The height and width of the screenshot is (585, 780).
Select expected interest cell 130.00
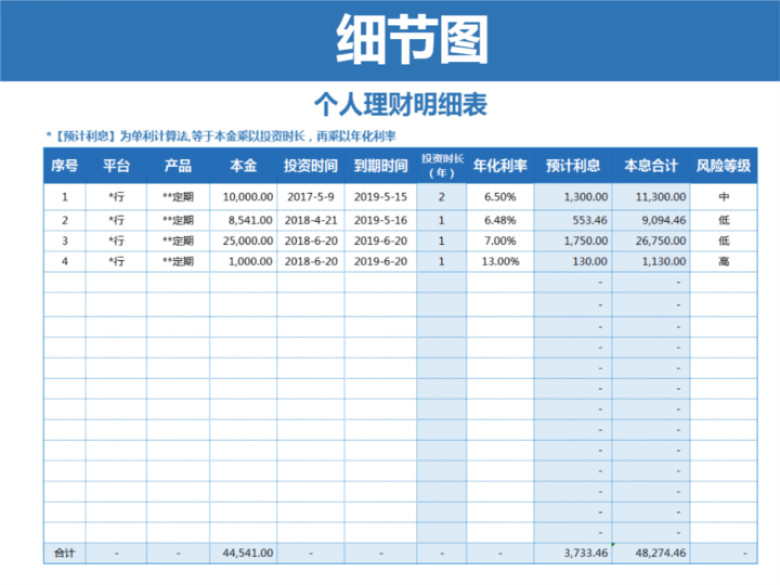pyautogui.click(x=573, y=261)
